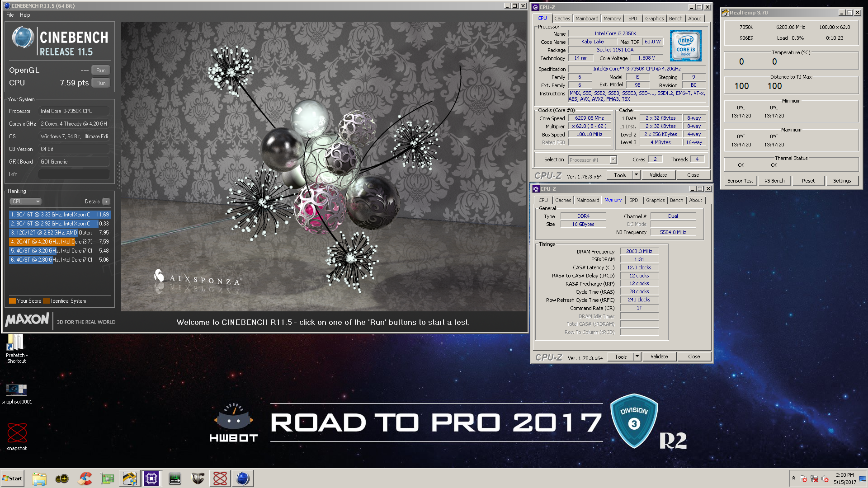The width and height of the screenshot is (868, 488).
Task: Open the Start menu
Action: click(12, 479)
